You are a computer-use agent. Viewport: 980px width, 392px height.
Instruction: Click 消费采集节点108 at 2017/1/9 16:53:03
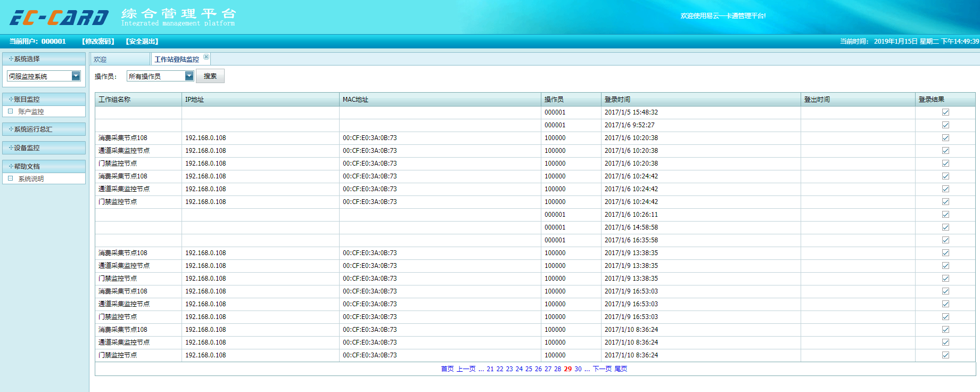pyautogui.click(x=123, y=291)
